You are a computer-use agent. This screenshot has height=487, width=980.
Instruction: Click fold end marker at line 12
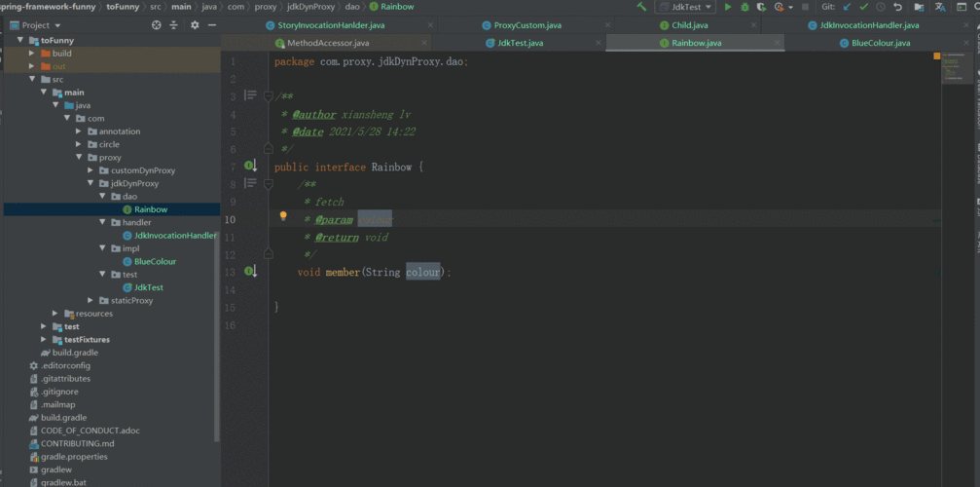[x=269, y=253]
